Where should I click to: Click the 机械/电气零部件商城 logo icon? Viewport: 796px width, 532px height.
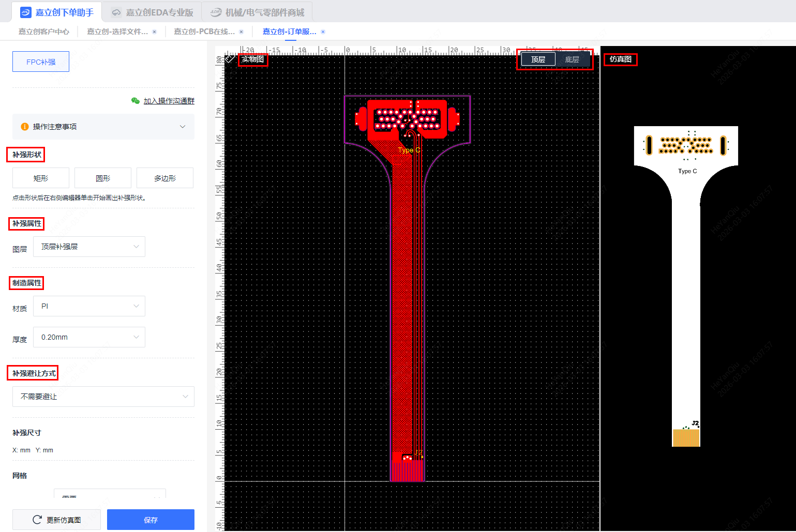pos(216,12)
